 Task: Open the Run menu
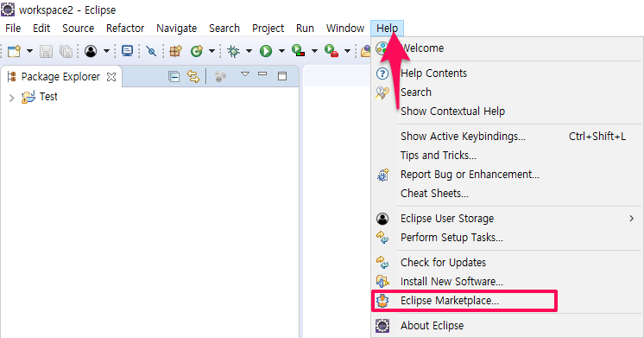(305, 28)
